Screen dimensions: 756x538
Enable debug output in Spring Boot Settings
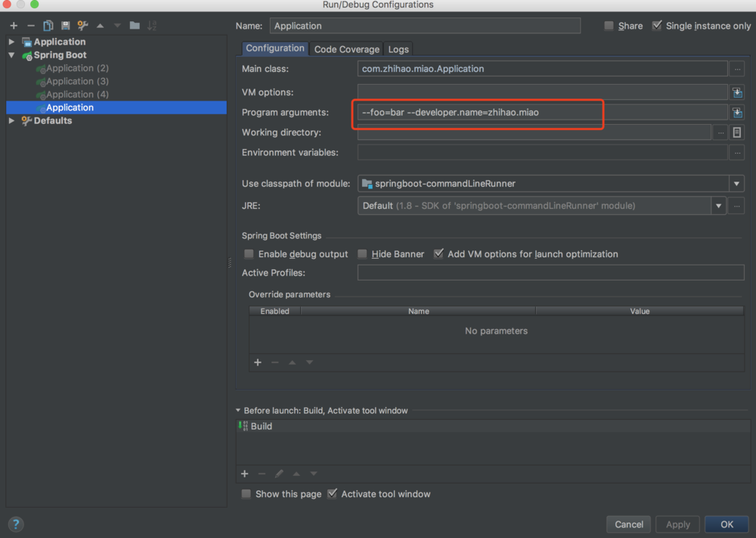(x=249, y=253)
